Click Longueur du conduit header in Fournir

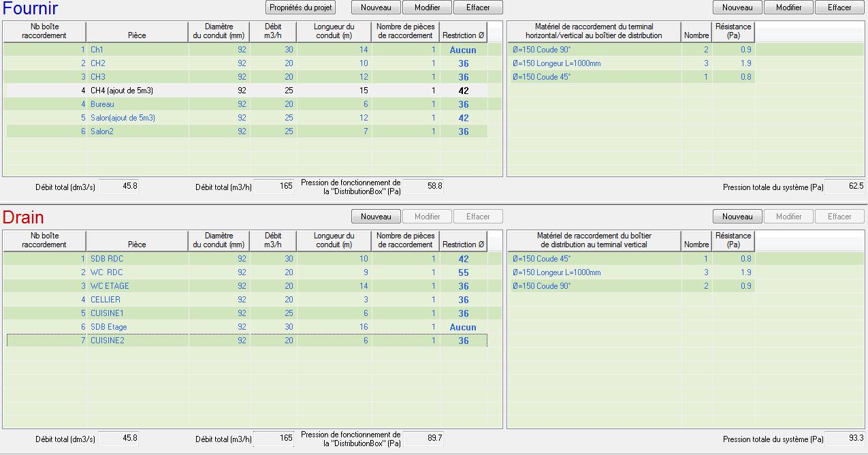click(334, 31)
